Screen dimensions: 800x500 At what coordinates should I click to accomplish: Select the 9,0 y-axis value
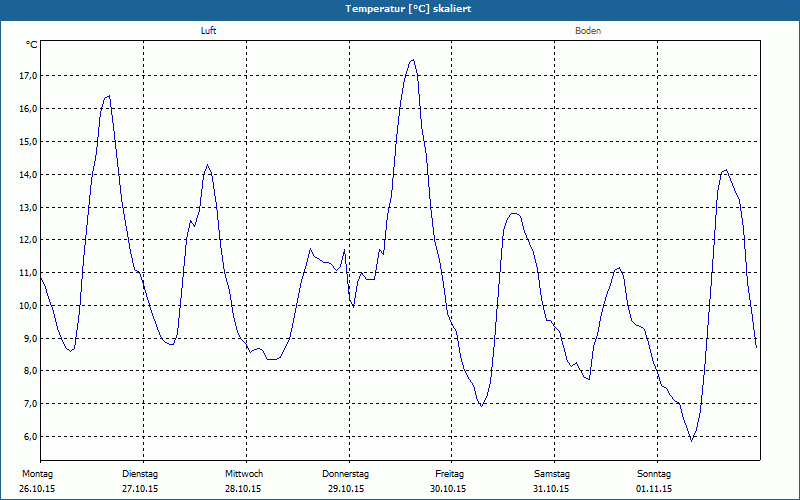(30, 338)
